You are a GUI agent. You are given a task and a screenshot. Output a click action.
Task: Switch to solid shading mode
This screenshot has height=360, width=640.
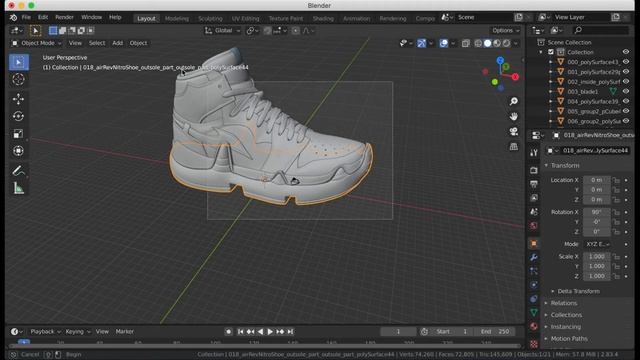pyautogui.click(x=488, y=43)
